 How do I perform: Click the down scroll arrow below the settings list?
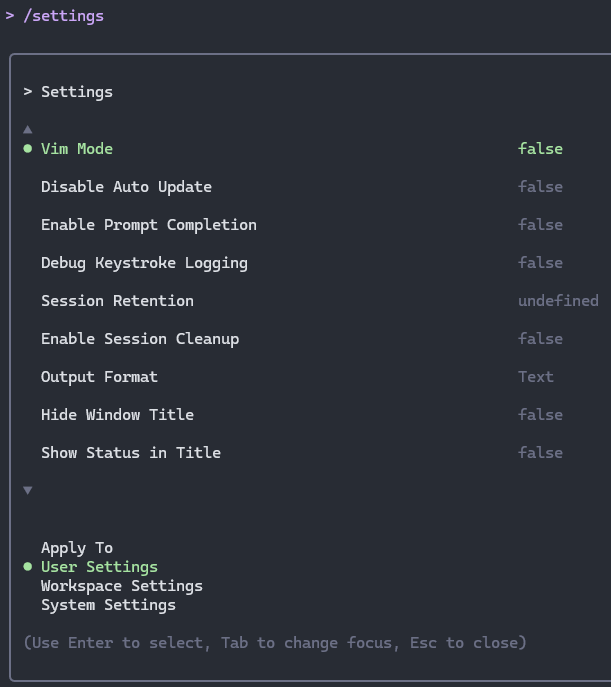click(x=28, y=490)
